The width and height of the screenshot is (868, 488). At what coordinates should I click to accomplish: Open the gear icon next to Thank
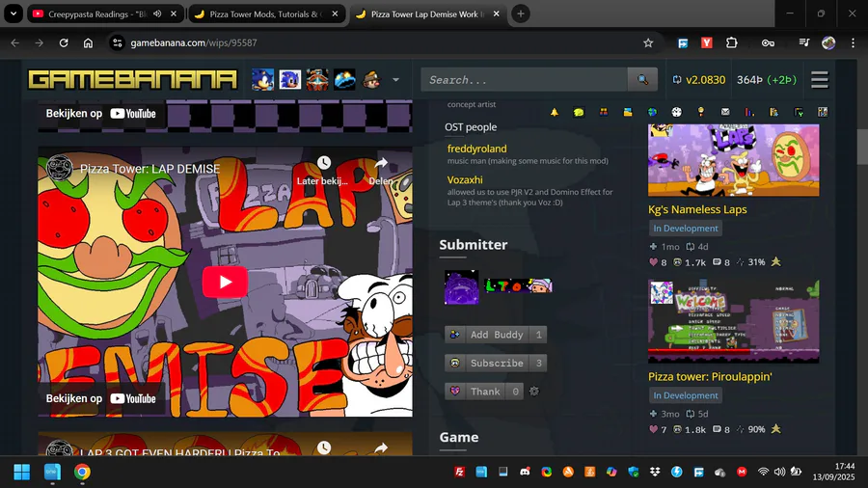coord(534,392)
